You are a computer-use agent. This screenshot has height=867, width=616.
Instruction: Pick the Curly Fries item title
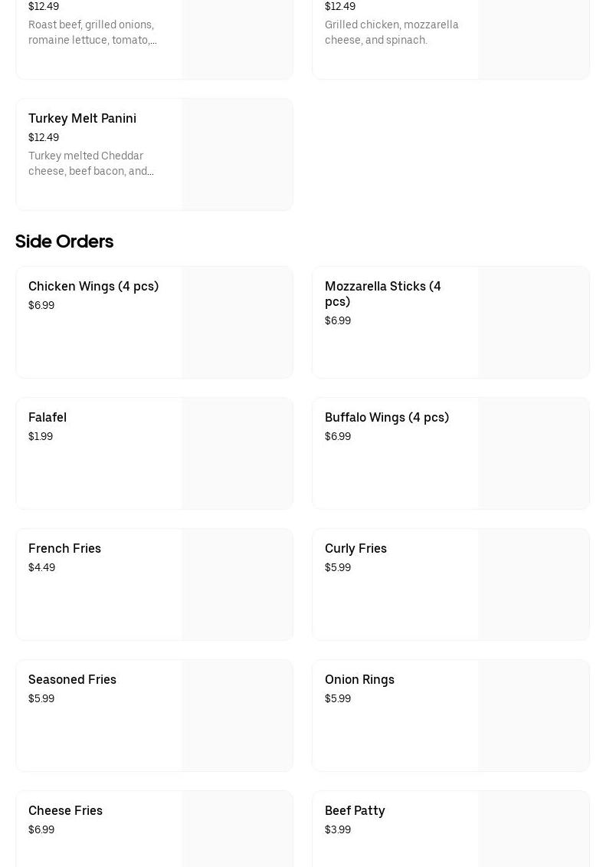point(356,549)
